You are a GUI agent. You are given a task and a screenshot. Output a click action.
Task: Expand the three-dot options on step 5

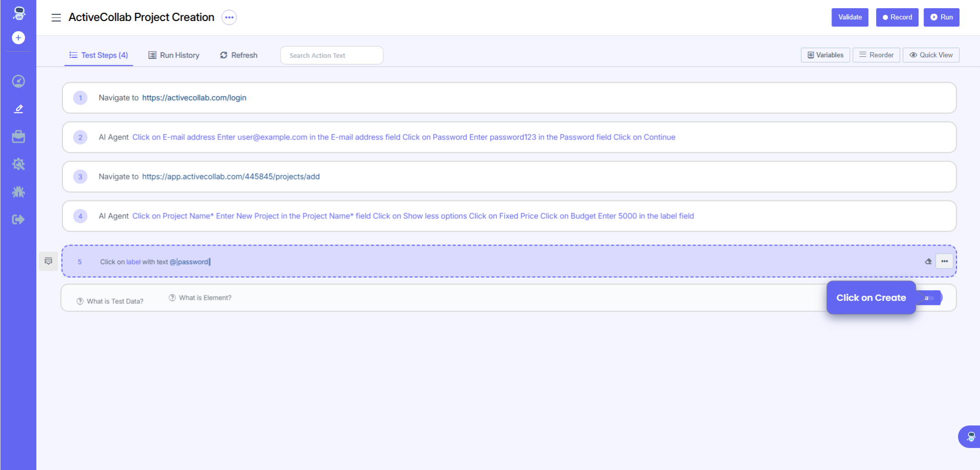tap(944, 261)
